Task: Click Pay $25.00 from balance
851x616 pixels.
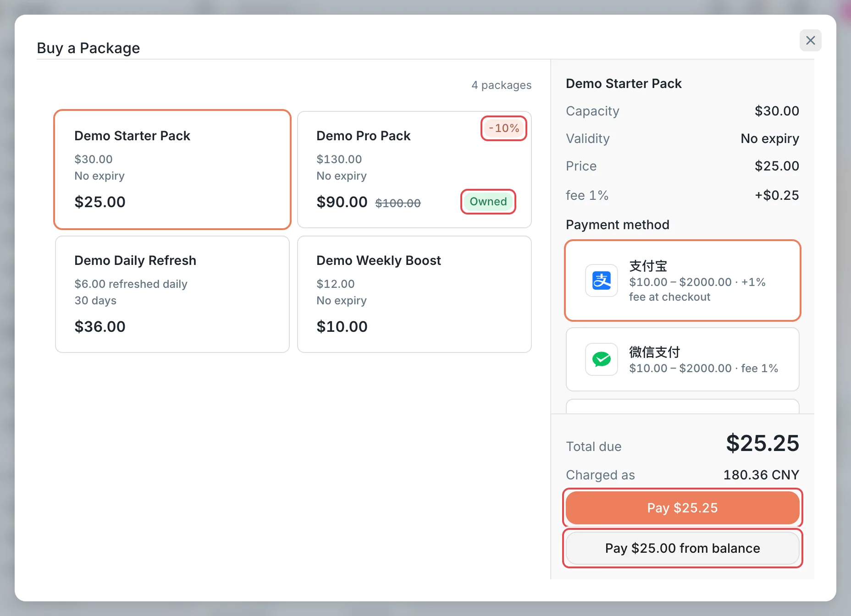Action: [683, 548]
